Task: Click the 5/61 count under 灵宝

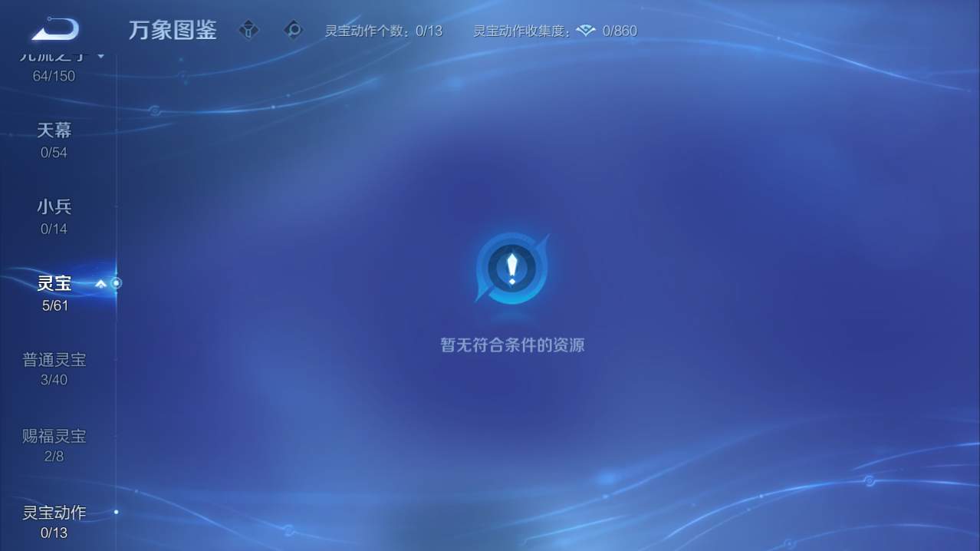Action: click(x=54, y=305)
